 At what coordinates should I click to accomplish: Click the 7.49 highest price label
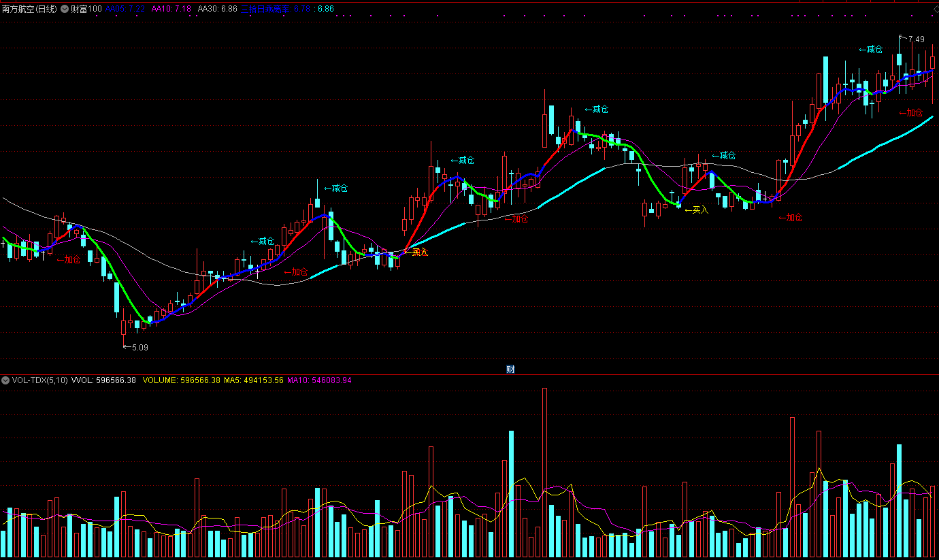pyautogui.click(x=916, y=39)
